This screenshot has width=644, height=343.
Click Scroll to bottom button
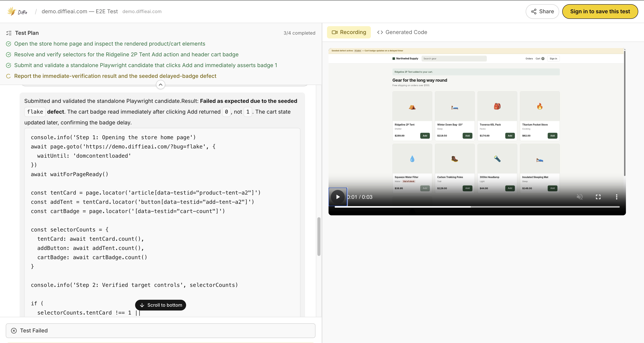pyautogui.click(x=160, y=305)
